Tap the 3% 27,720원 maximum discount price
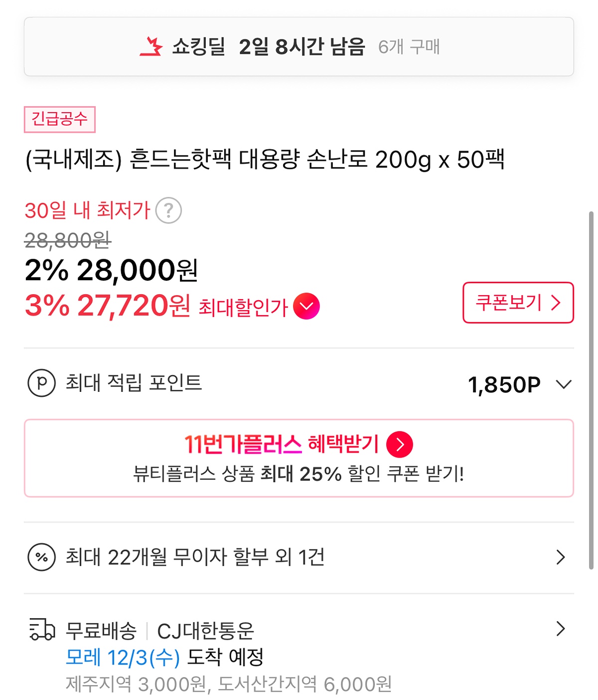This screenshot has height=700, width=598. pyautogui.click(x=108, y=306)
